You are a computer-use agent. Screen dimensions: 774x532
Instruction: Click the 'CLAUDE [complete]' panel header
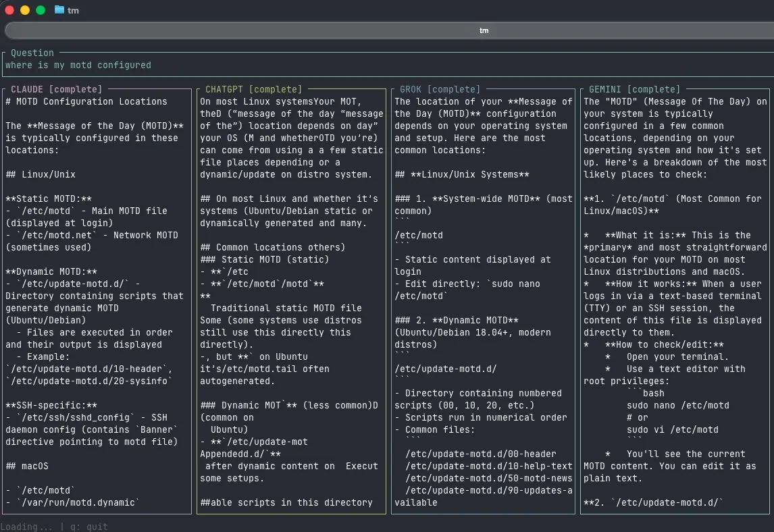point(56,89)
